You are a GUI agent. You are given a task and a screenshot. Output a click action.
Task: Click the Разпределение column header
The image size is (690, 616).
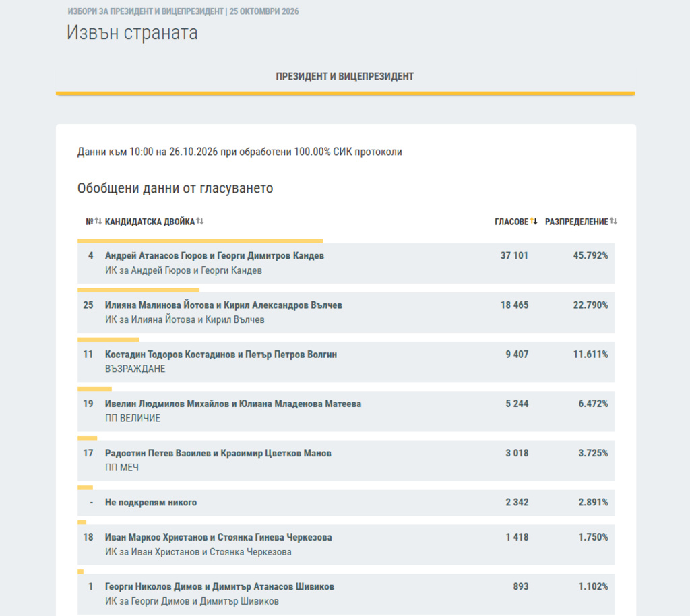click(577, 222)
